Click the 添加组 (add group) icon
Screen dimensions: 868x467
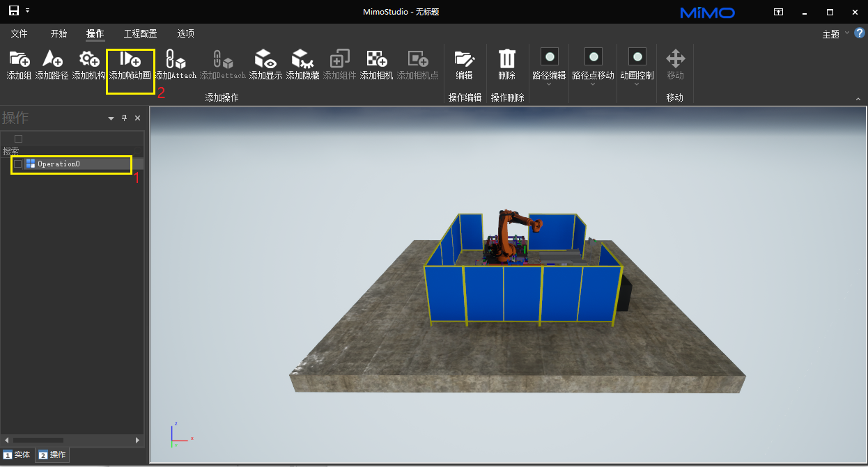click(19, 59)
